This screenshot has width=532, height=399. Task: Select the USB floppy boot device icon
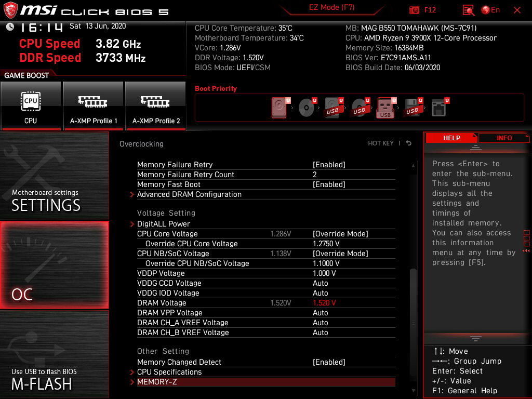tap(413, 108)
